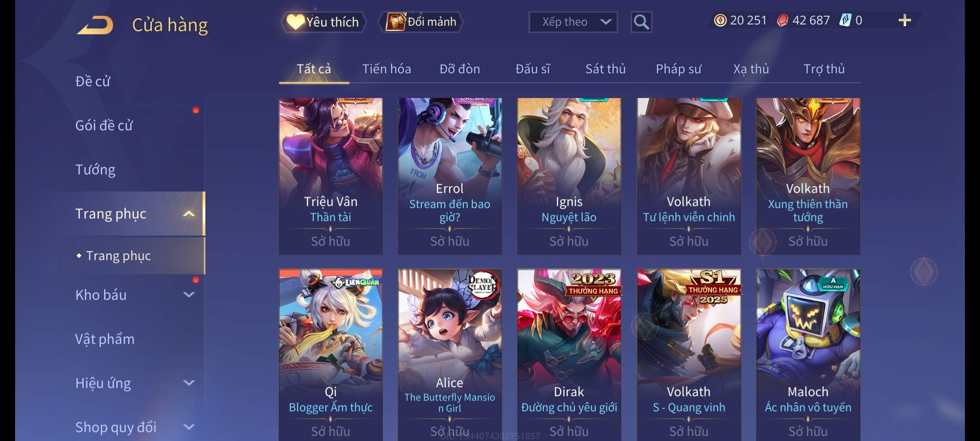Viewport: 980px width, 441px height.
Task: Tap the gold coin balance icon
Action: pyautogui.click(x=720, y=20)
